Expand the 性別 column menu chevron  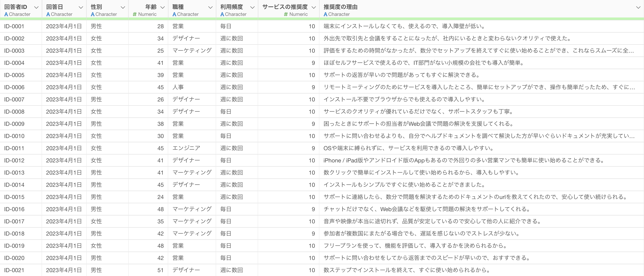pyautogui.click(x=123, y=7)
